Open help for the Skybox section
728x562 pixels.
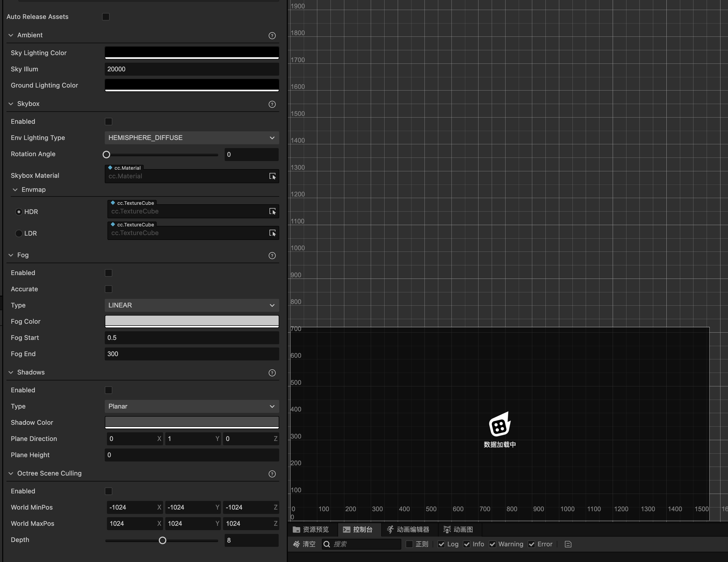tap(272, 104)
